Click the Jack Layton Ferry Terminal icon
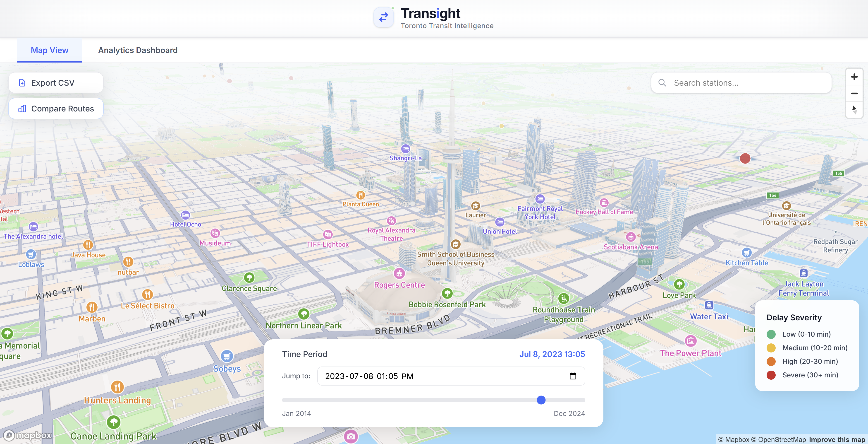This screenshot has width=868, height=444. [804, 273]
